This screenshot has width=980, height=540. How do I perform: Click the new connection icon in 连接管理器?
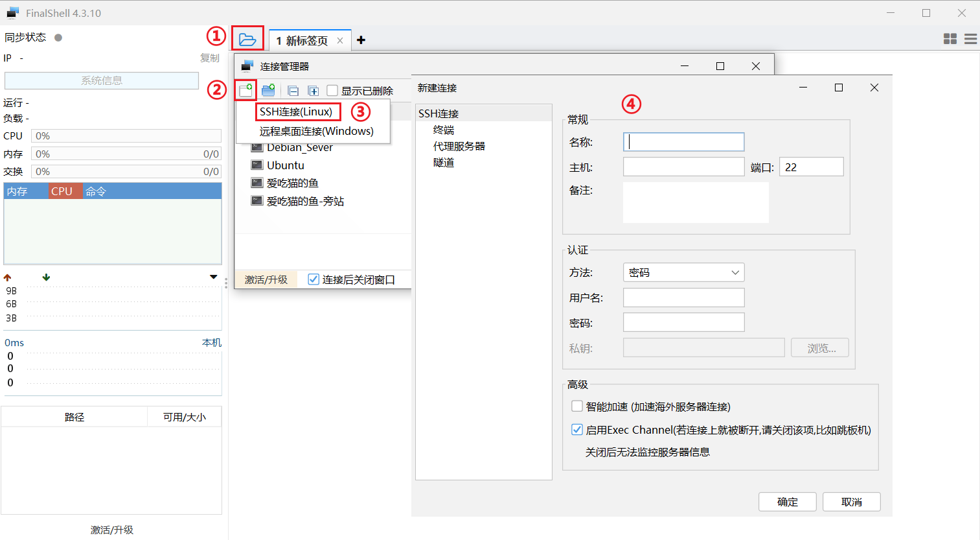245,90
